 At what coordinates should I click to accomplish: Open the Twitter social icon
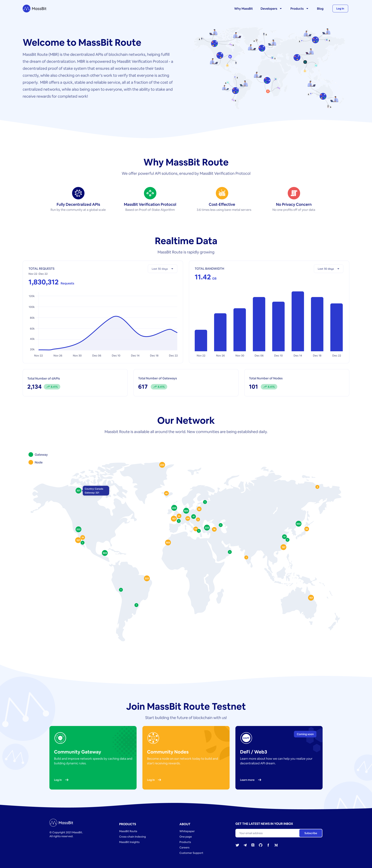tap(237, 845)
